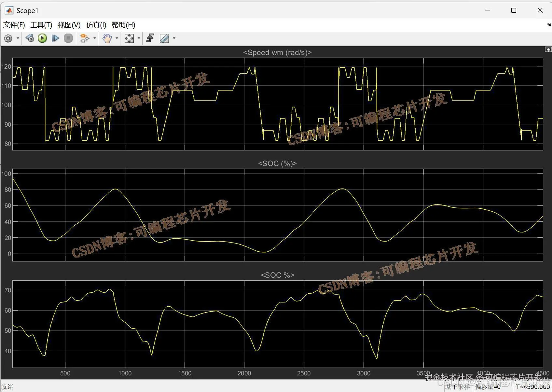This screenshot has height=392, width=552.
Task: Select the middle SOC (%) plot area
Action: (278, 215)
